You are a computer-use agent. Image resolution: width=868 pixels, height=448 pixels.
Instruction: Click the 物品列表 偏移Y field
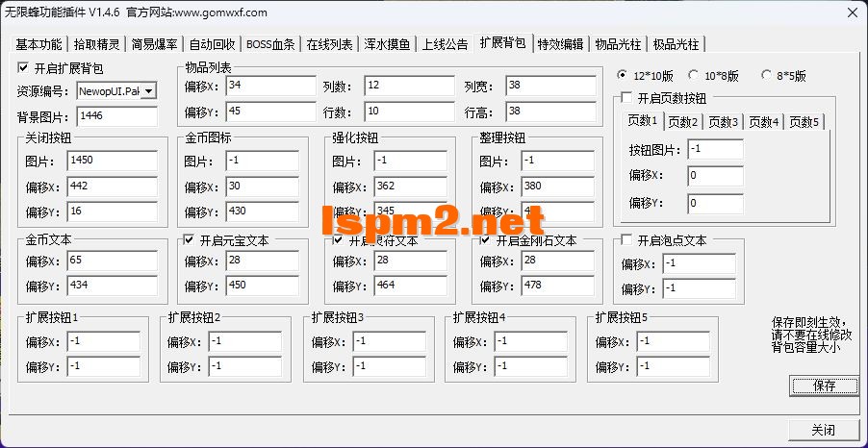pos(271,112)
